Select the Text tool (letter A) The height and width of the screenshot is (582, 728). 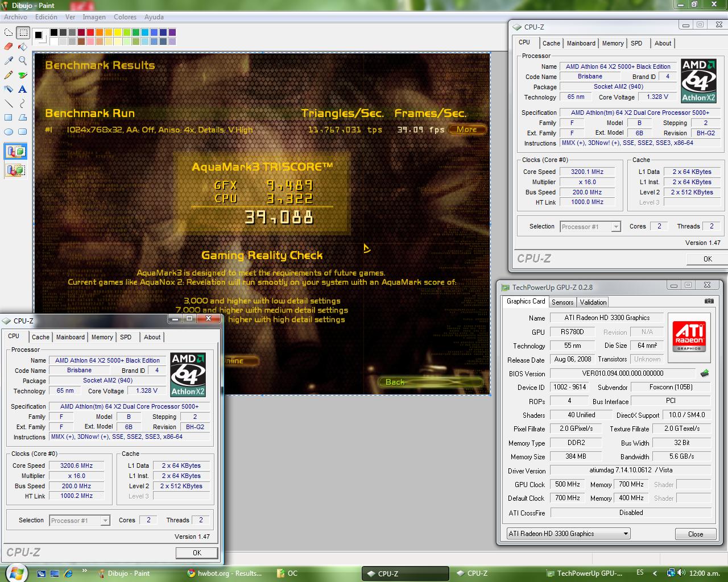click(x=23, y=89)
